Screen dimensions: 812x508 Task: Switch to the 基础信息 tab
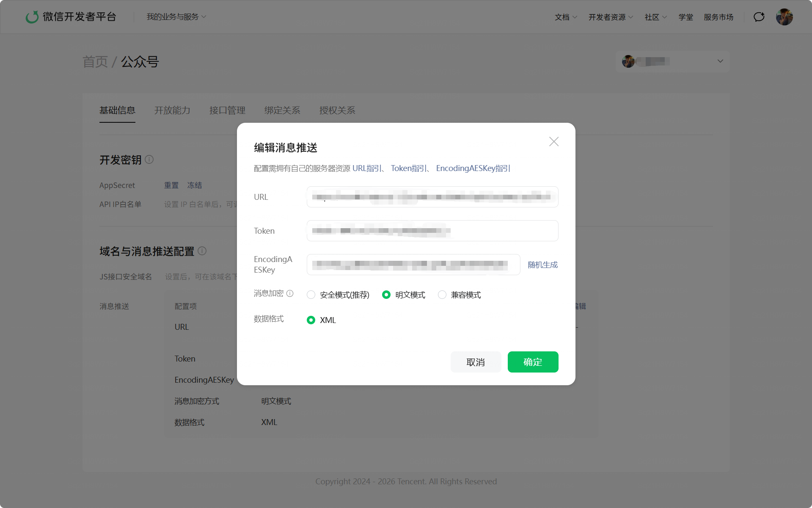coord(117,110)
